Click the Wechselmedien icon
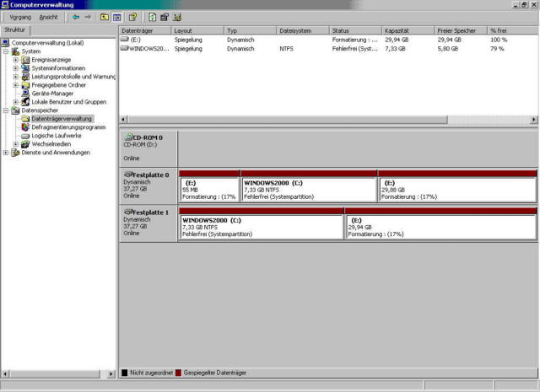The width and height of the screenshot is (540, 392). [25, 144]
